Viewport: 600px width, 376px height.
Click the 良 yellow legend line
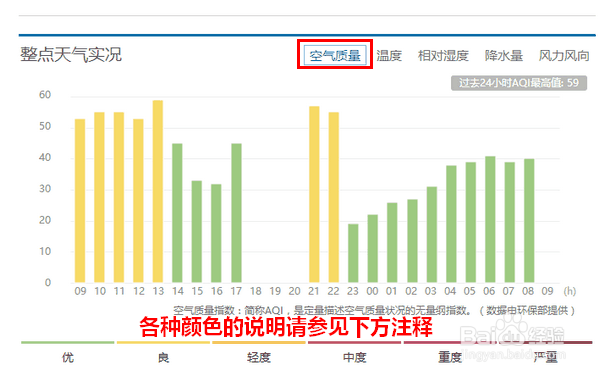[x=163, y=342]
